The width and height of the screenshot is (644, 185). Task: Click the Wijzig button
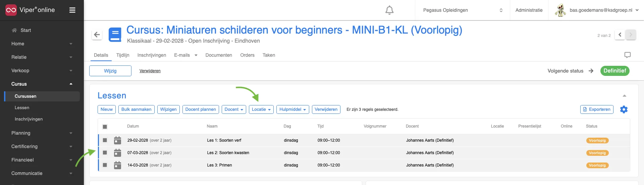click(x=110, y=71)
